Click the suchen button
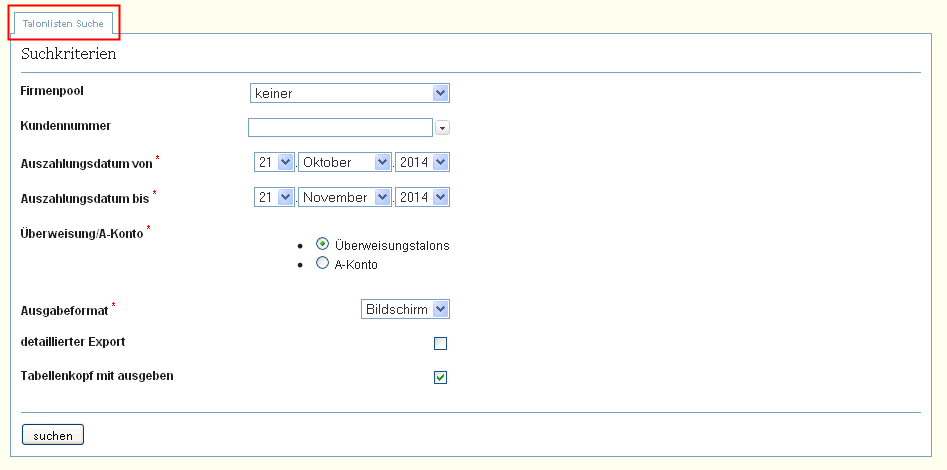 pos(53,435)
